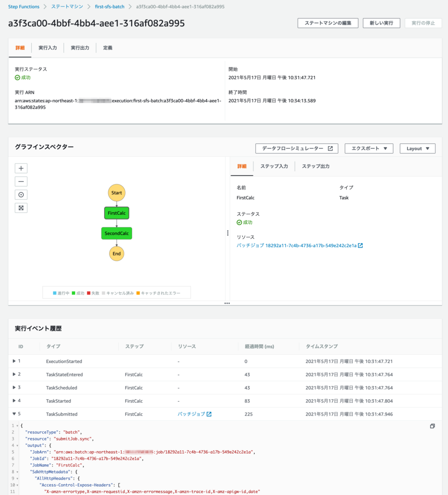Select the FirstCalc node in the graph

point(117,213)
